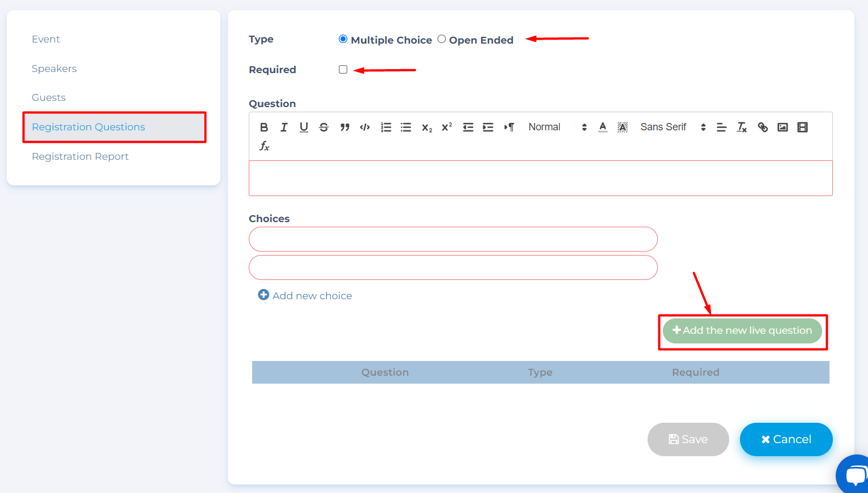This screenshot has width=868, height=493.
Task: Click the strikethrough formatting icon
Action: click(x=324, y=127)
